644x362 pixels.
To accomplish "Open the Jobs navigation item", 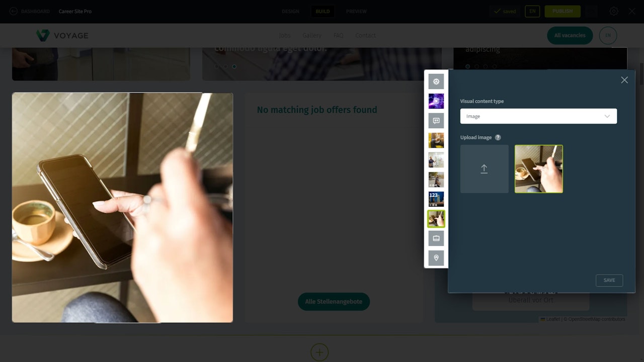I will [x=285, y=35].
